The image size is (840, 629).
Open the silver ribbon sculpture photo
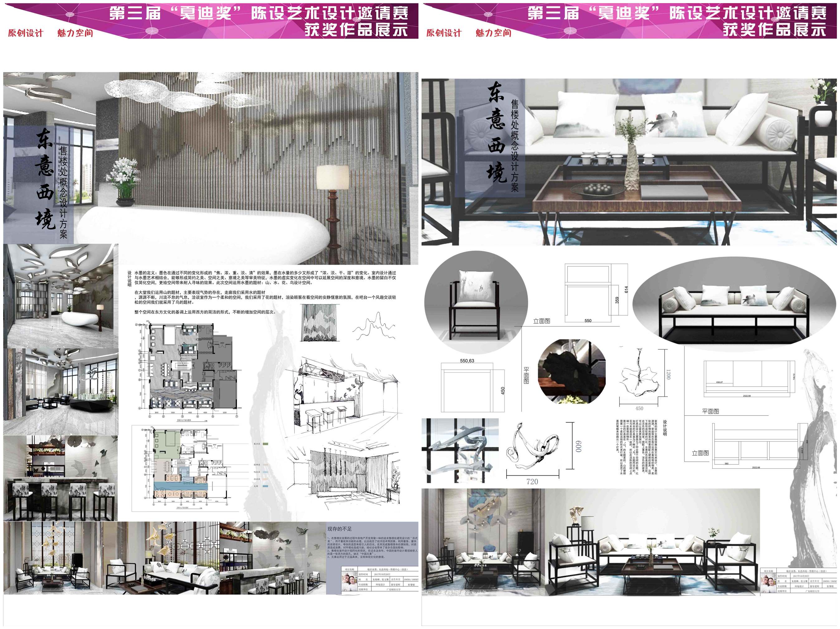460,450
